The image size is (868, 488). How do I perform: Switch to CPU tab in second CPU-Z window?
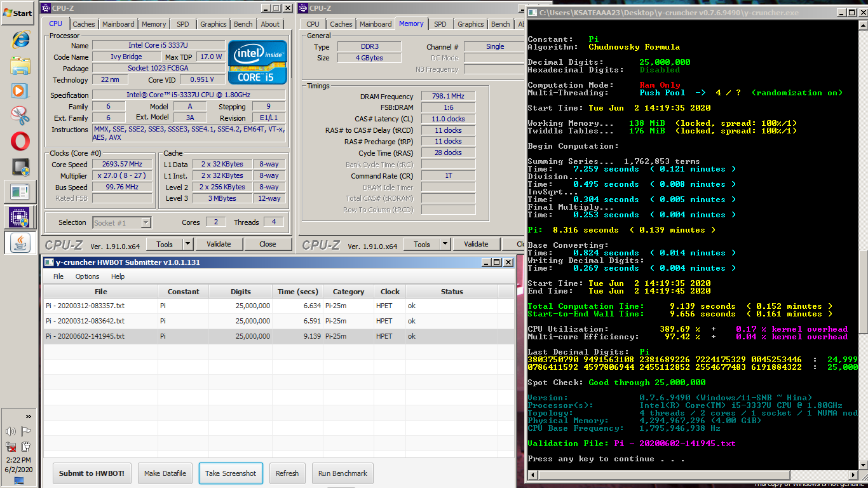click(313, 24)
